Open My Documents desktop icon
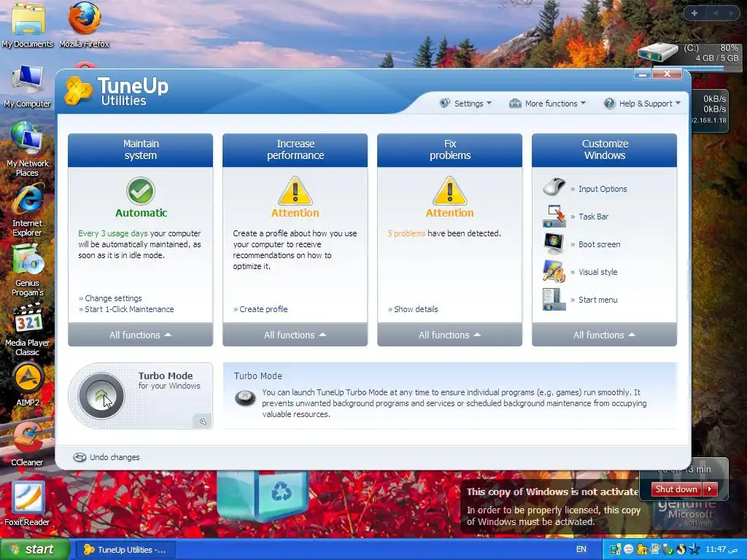747x560 pixels. pos(27,25)
